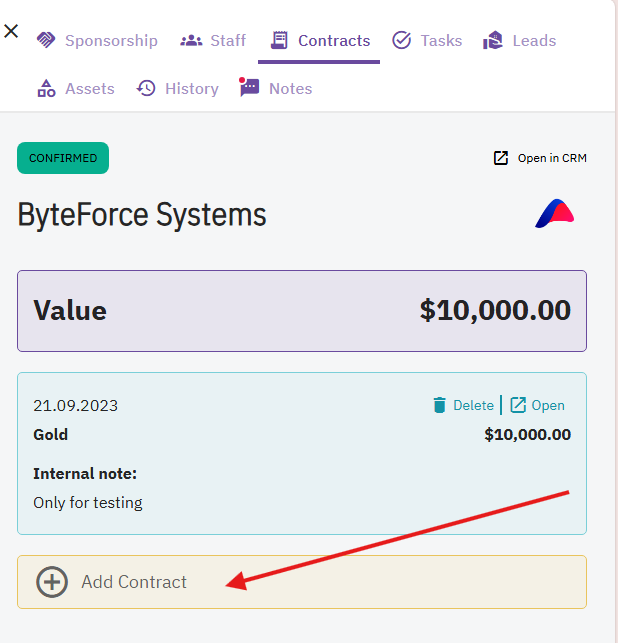Click the Tasks checkmark circle icon

(401, 40)
